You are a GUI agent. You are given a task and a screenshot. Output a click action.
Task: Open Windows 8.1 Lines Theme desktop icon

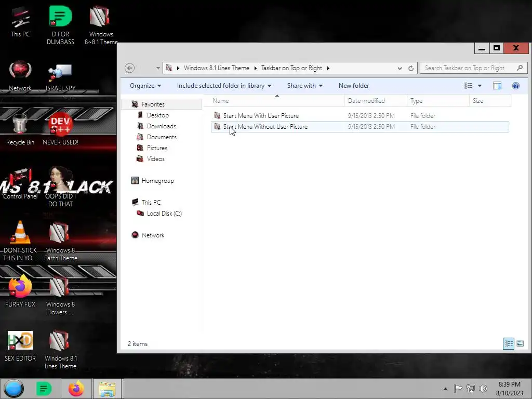coord(60,350)
